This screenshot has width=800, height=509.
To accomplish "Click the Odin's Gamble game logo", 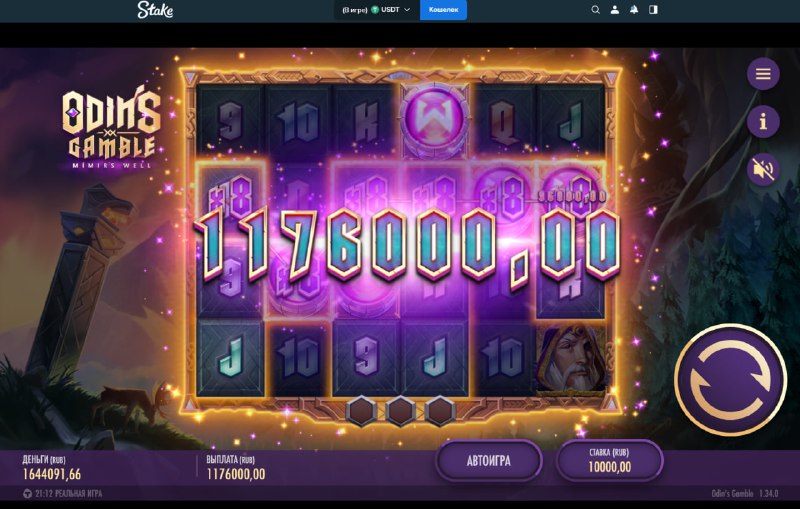I will [x=111, y=130].
